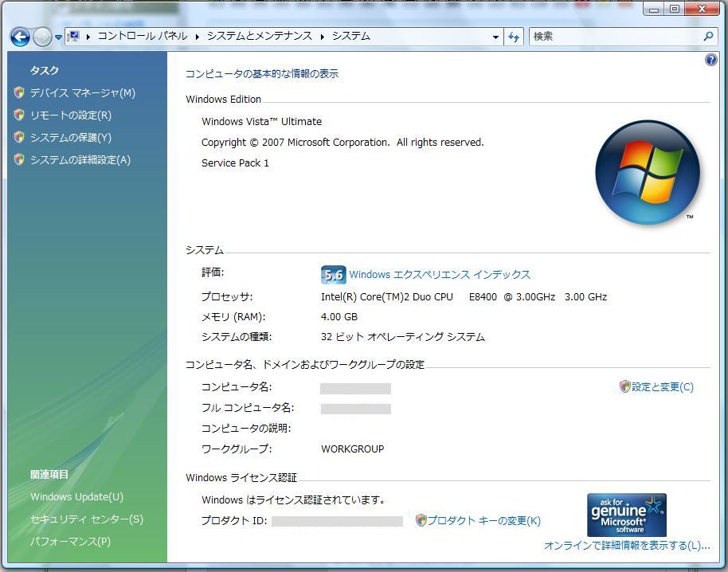This screenshot has height=572, width=728.
Task: Click the genuine Microsoft software badge
Action: pyautogui.click(x=627, y=515)
